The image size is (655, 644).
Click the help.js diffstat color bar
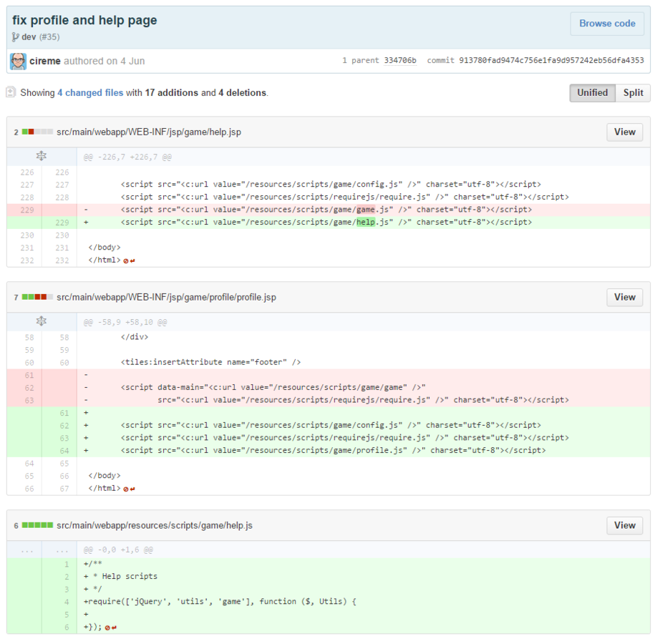click(x=38, y=525)
